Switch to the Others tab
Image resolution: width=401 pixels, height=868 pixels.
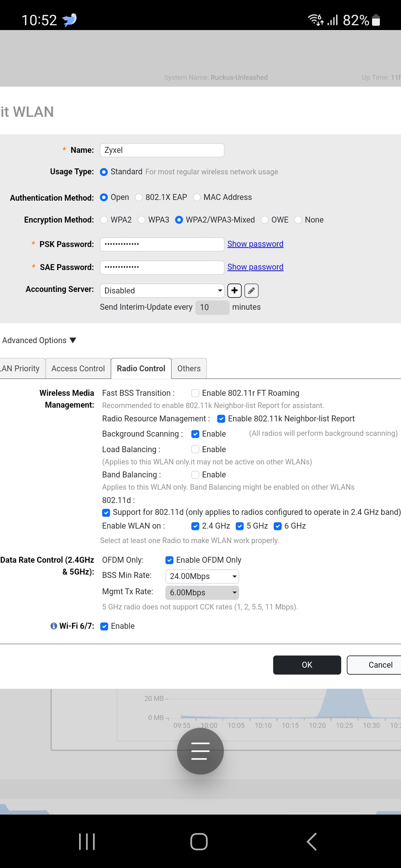189,369
